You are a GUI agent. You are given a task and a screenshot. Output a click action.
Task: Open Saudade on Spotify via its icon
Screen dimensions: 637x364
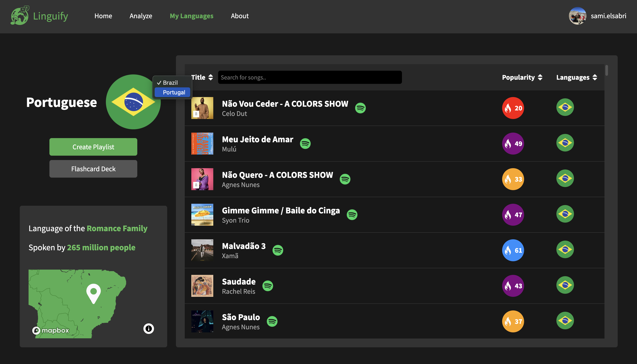click(x=268, y=286)
